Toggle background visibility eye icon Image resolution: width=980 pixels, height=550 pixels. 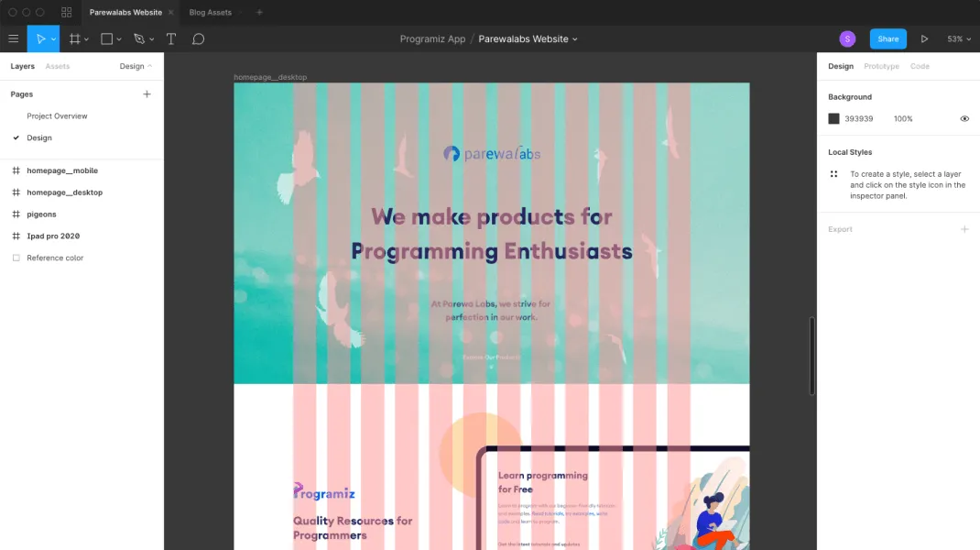(964, 119)
